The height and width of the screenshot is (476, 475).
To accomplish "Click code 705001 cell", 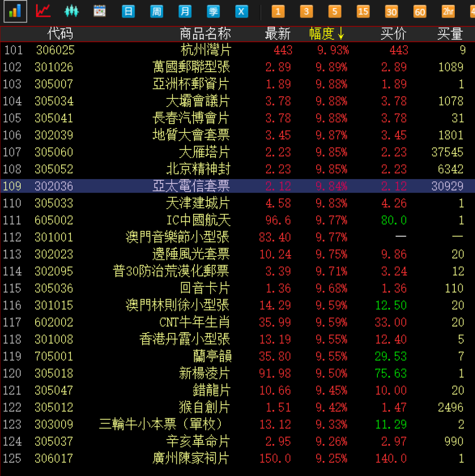I will [x=54, y=356].
